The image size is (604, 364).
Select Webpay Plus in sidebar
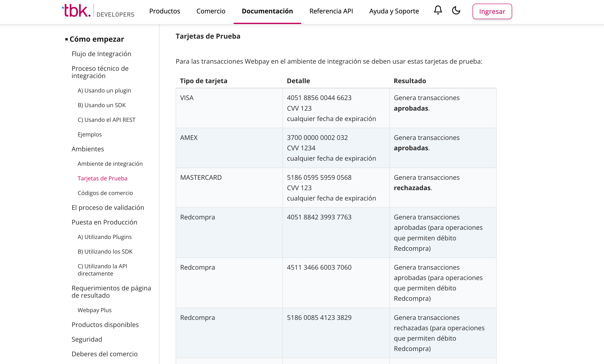point(94,310)
